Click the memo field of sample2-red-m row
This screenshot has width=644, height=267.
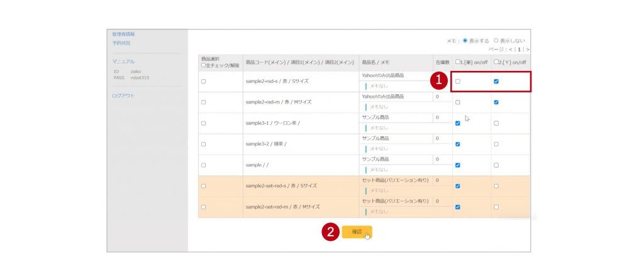pos(396,107)
